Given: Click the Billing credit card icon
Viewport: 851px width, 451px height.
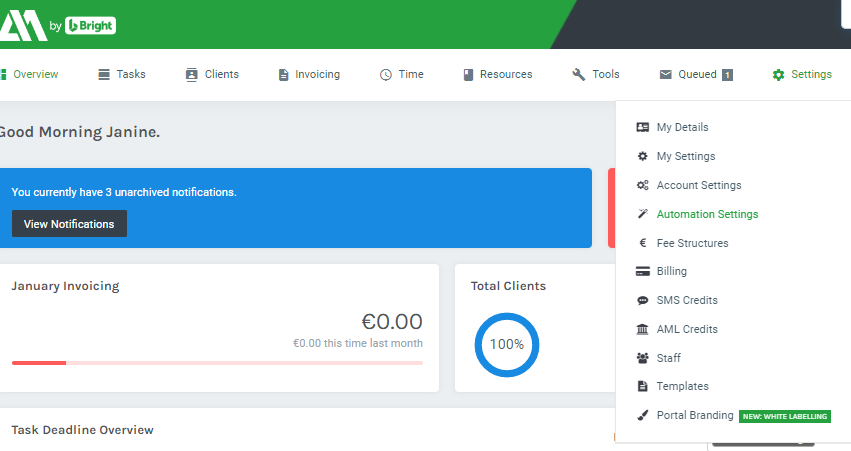Looking at the screenshot, I should click(x=643, y=271).
